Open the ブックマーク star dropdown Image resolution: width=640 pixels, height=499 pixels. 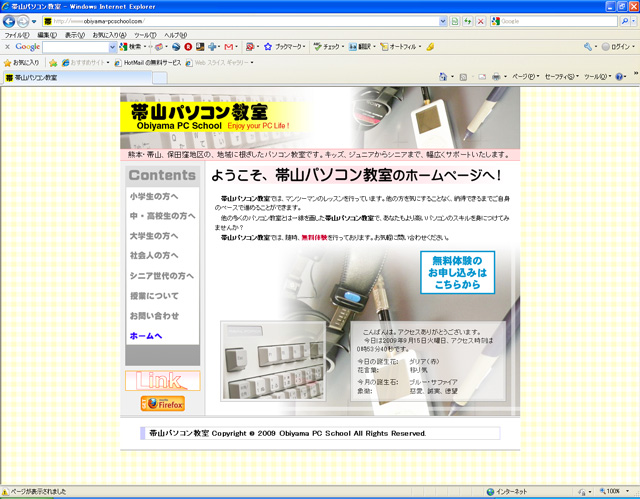284,47
